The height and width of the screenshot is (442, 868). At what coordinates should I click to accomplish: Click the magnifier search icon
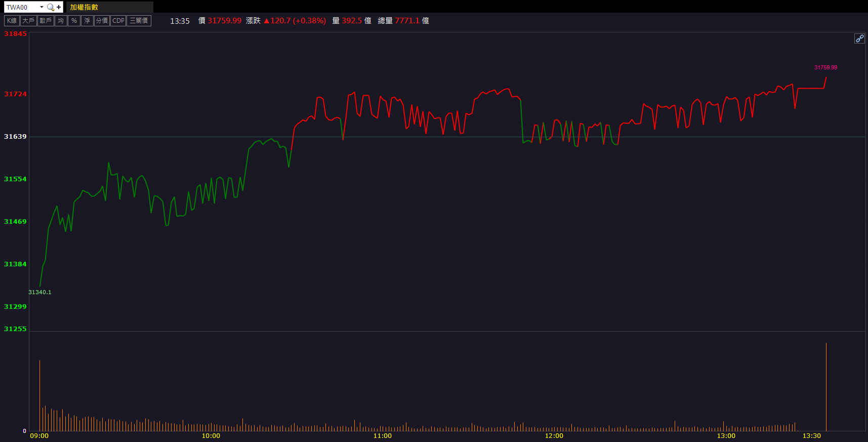pyautogui.click(x=50, y=7)
